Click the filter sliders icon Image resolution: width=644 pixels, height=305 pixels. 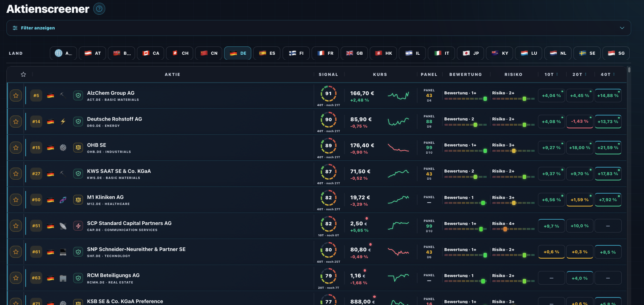(x=15, y=28)
